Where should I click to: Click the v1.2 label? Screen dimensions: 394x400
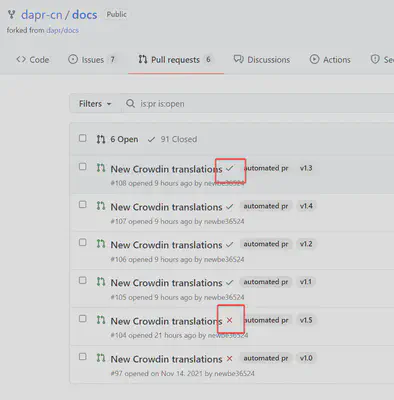tap(306, 244)
